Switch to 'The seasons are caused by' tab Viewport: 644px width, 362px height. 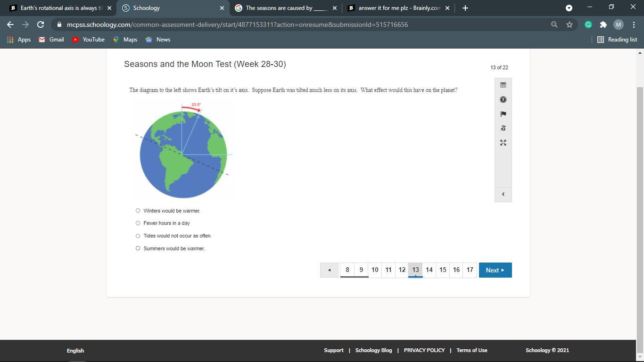(x=285, y=8)
